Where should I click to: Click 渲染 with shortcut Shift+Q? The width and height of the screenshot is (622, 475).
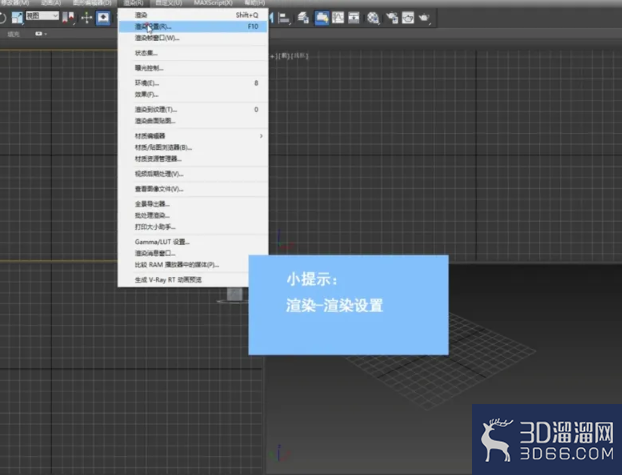click(x=193, y=15)
